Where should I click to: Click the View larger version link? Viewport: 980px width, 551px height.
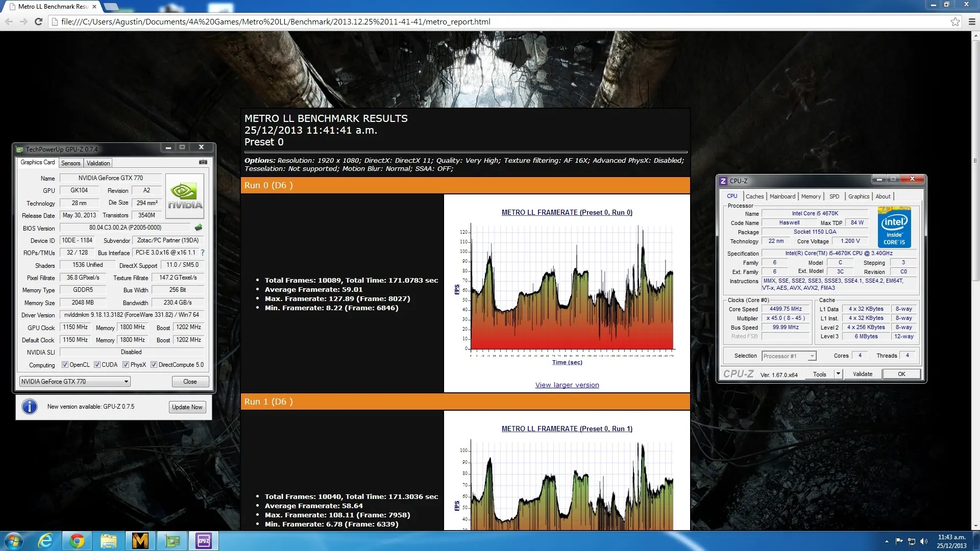pyautogui.click(x=567, y=385)
